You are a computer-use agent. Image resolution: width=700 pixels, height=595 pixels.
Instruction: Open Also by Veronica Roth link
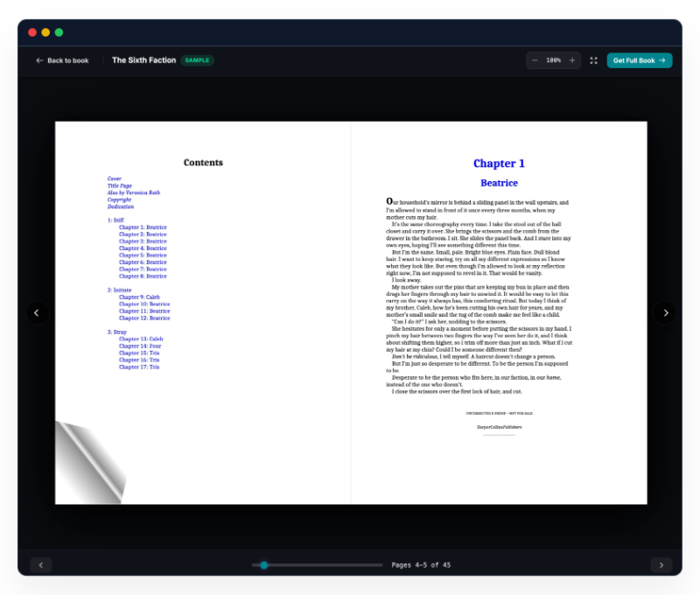click(134, 192)
